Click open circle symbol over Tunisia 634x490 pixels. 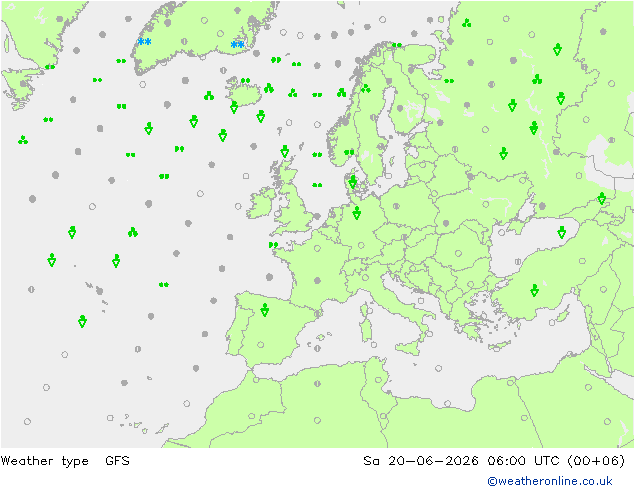point(378,380)
